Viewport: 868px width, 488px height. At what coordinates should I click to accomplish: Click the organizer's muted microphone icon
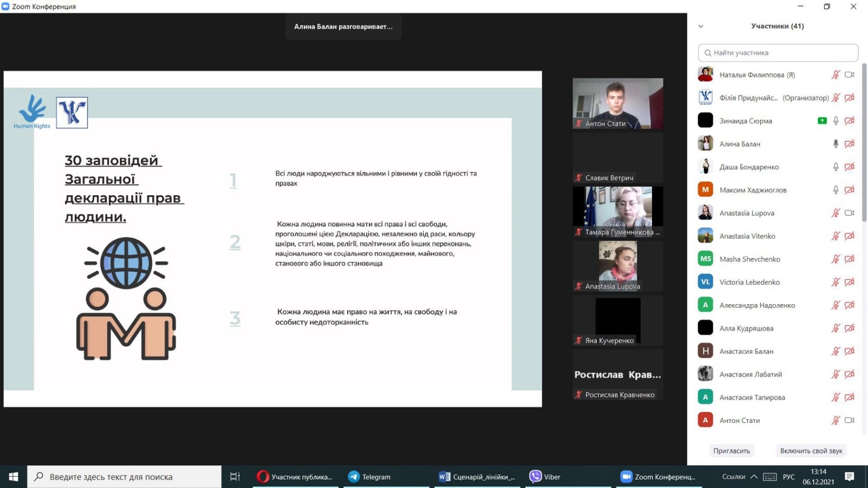(836, 98)
